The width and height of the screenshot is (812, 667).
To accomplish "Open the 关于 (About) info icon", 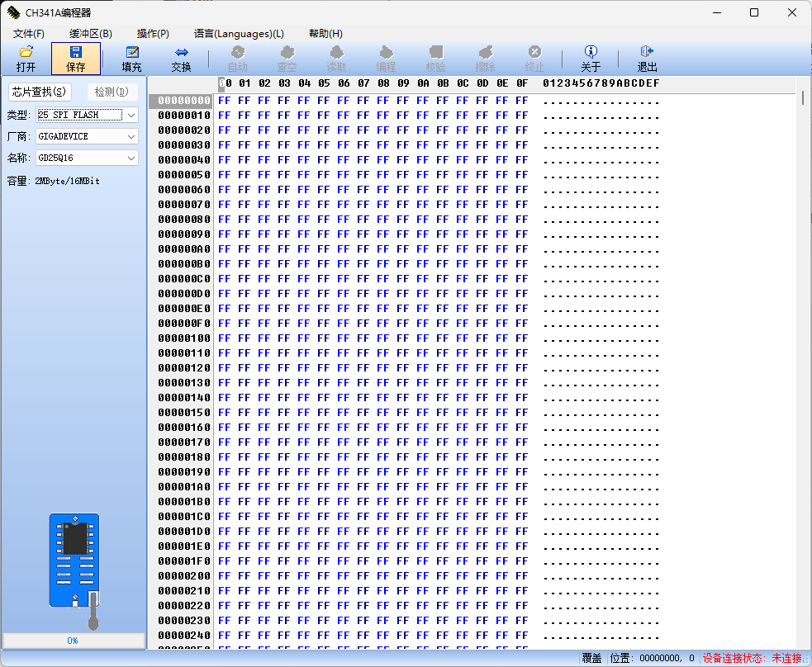I will click(x=591, y=59).
